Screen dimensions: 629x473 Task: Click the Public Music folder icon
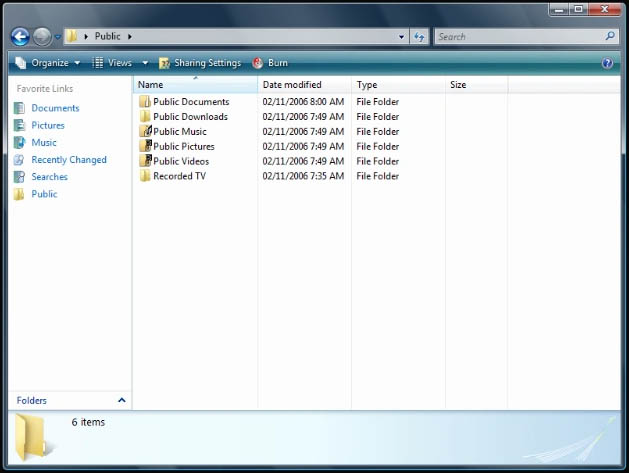tap(145, 131)
